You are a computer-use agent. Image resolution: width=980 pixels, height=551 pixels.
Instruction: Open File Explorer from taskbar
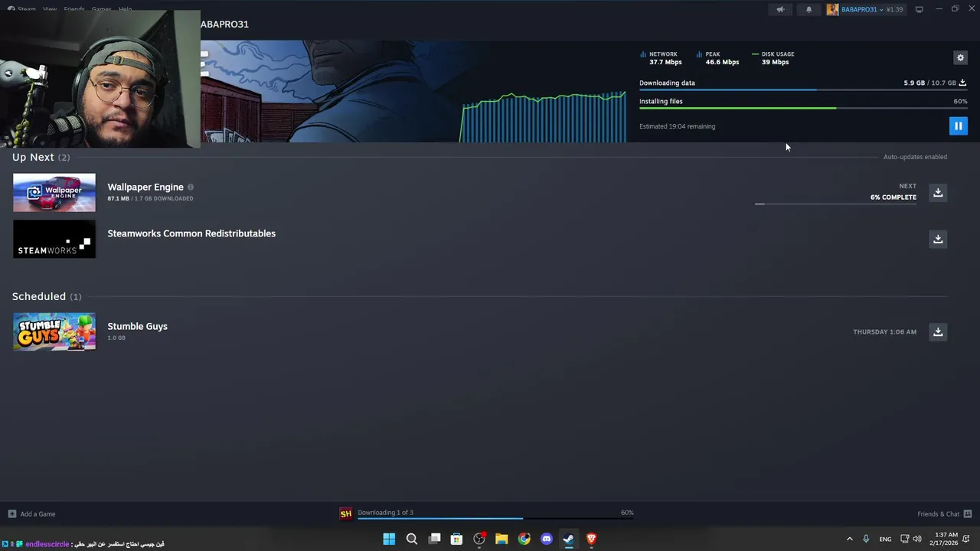pyautogui.click(x=501, y=540)
